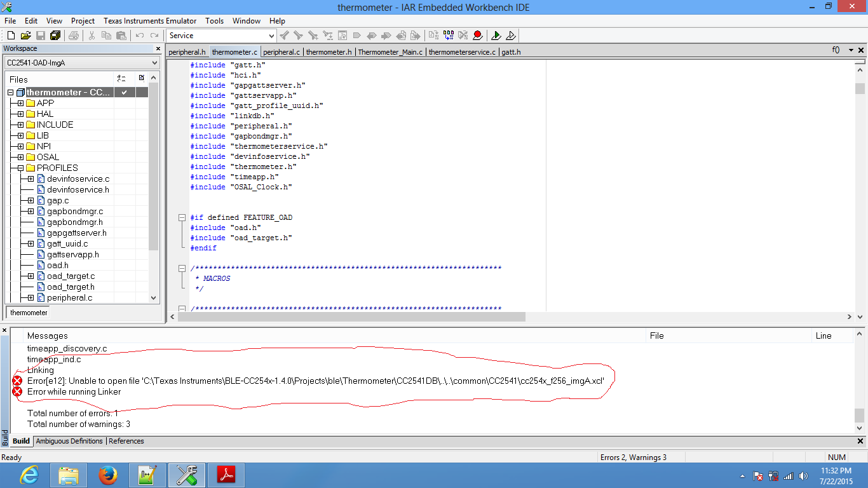868x488 pixels.
Task: Click the Undo arrow icon
Action: click(x=140, y=36)
